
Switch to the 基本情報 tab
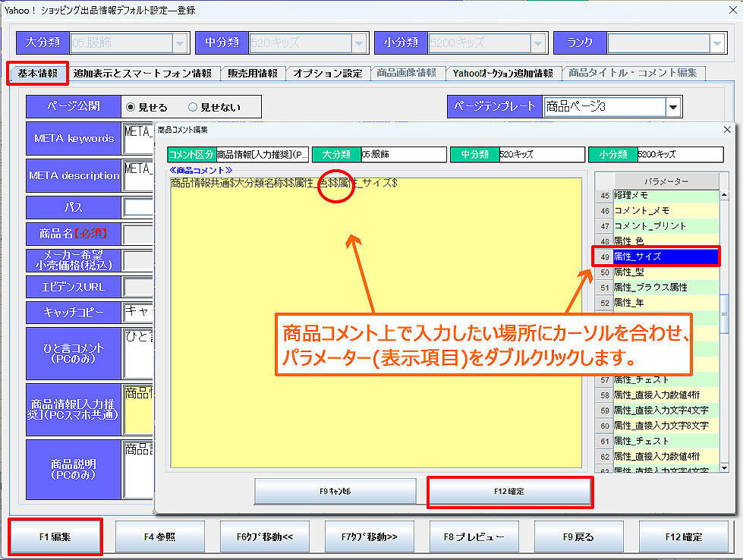click(x=38, y=74)
